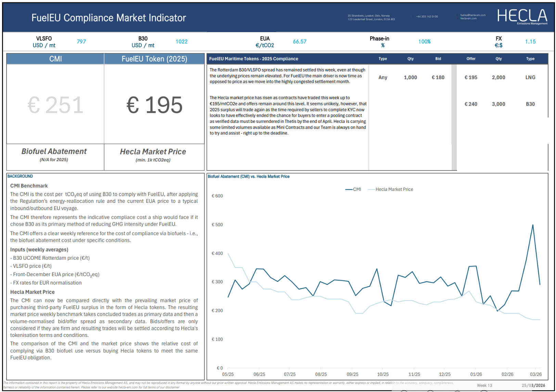Click the 10/25 x-axis label
556x392 pixels.
point(383,375)
